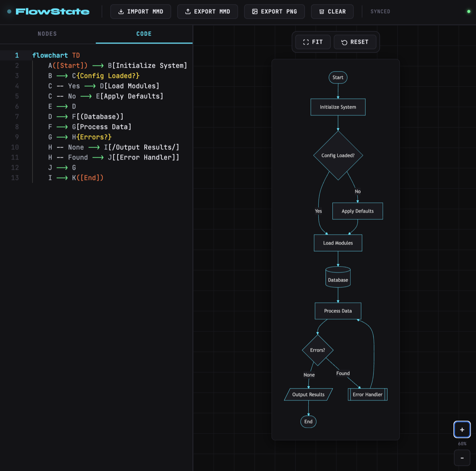Click the End node in the diagram
The height and width of the screenshot is (471, 476).
tap(308, 422)
